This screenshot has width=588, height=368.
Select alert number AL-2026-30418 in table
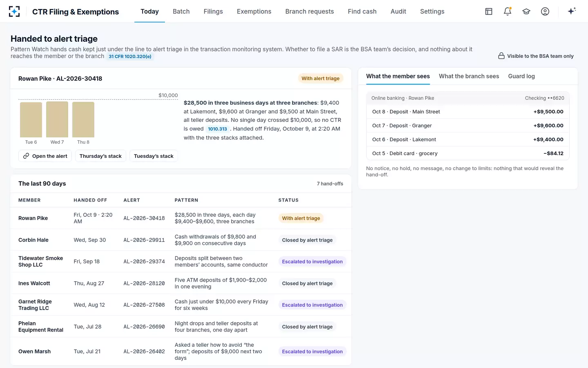[144, 218]
